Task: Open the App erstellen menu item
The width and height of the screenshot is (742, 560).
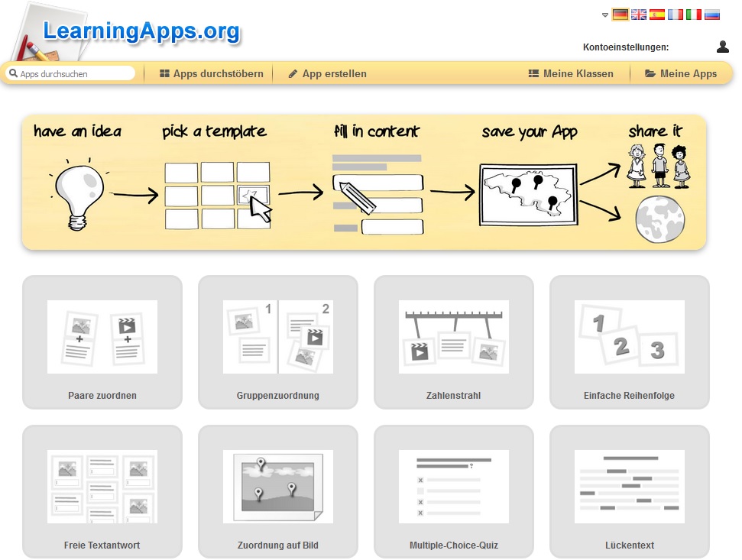Action: (x=328, y=74)
